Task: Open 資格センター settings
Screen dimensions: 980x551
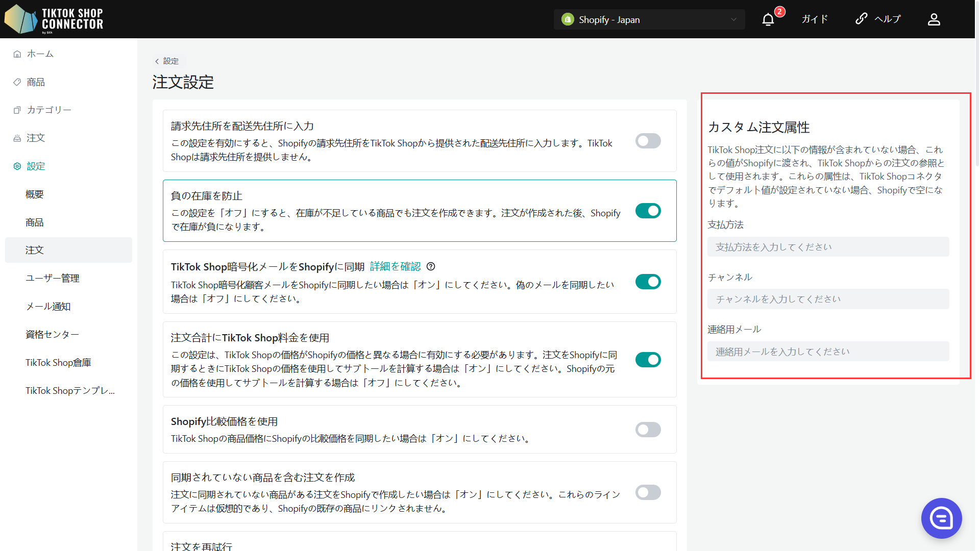Action: (x=52, y=335)
